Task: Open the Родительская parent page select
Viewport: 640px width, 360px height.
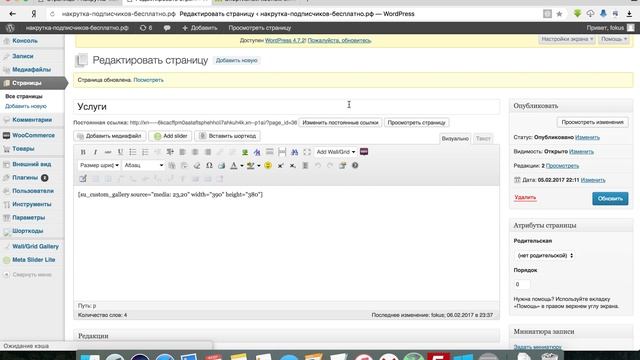Action: pos(544,256)
